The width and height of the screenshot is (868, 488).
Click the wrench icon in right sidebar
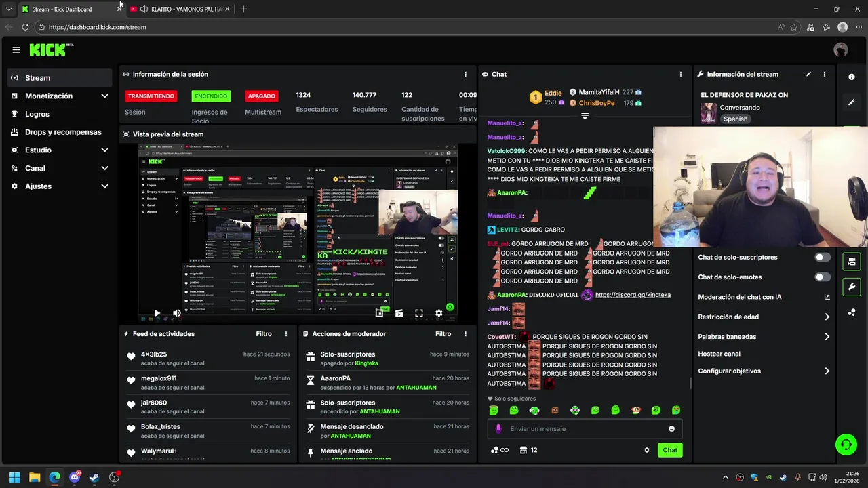tap(852, 287)
